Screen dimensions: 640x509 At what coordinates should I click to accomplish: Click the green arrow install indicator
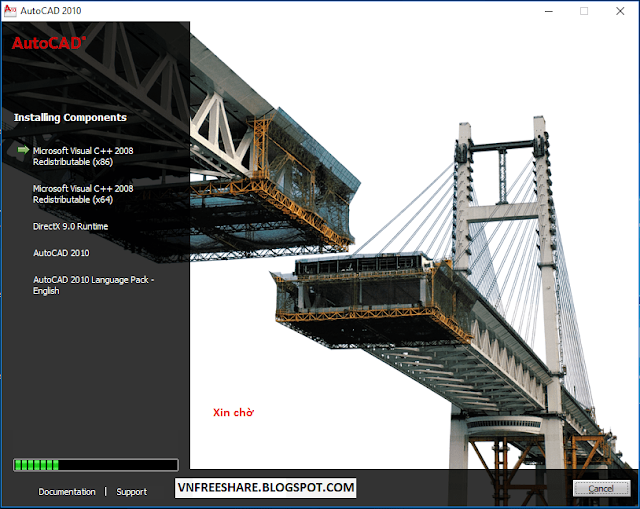23,150
